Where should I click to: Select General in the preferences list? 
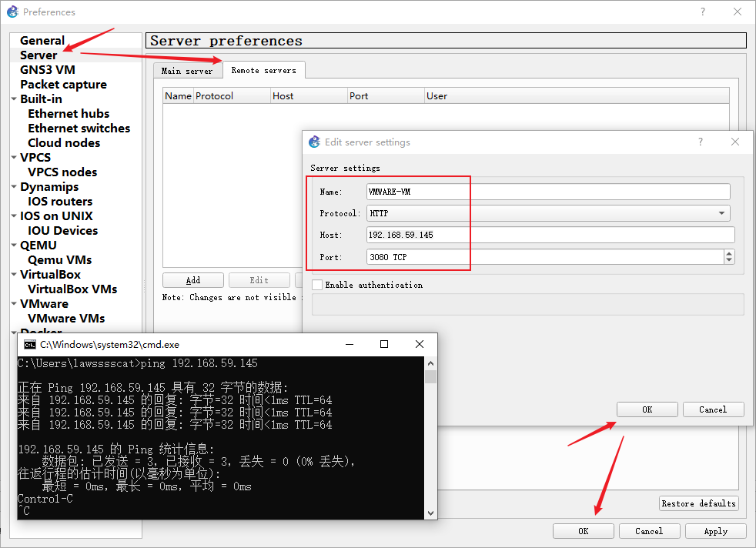[42, 41]
